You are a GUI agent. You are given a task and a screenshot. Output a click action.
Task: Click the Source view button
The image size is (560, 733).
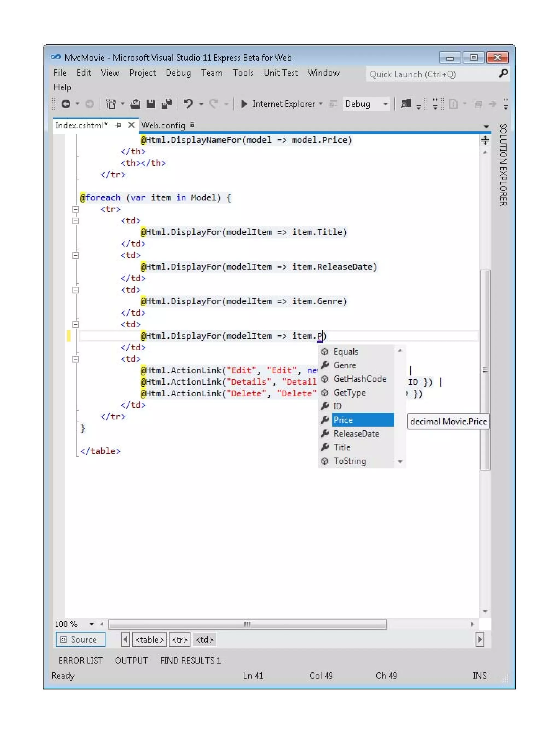pos(80,640)
